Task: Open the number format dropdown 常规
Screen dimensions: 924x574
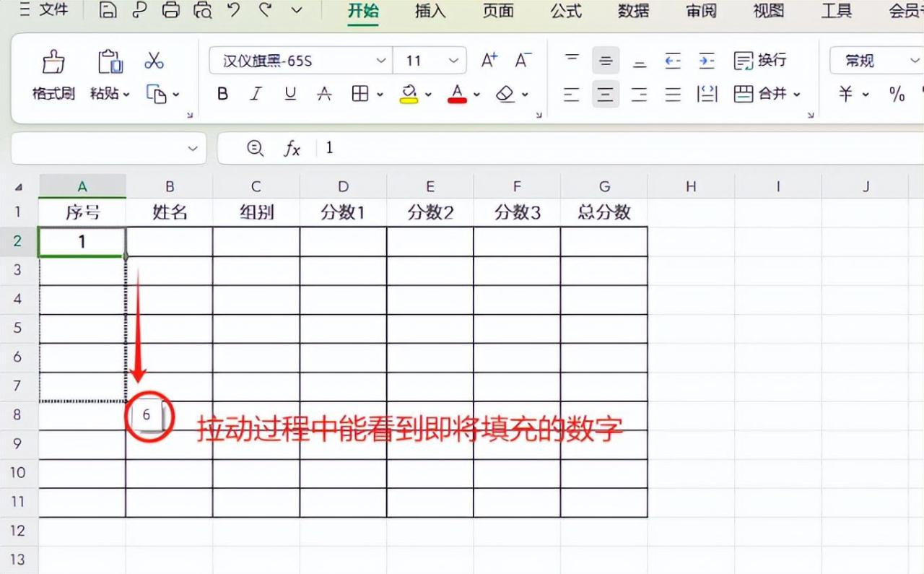Action: click(914, 61)
